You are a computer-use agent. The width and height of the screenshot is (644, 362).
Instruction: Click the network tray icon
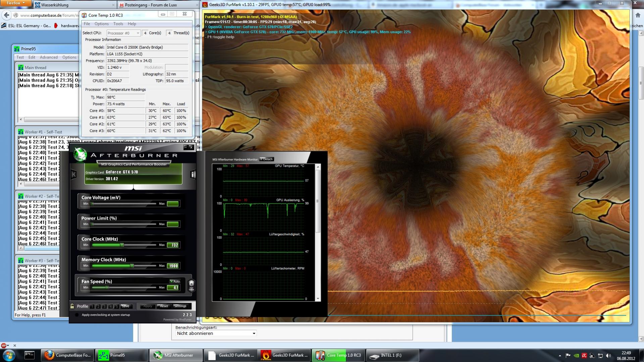pos(600,355)
